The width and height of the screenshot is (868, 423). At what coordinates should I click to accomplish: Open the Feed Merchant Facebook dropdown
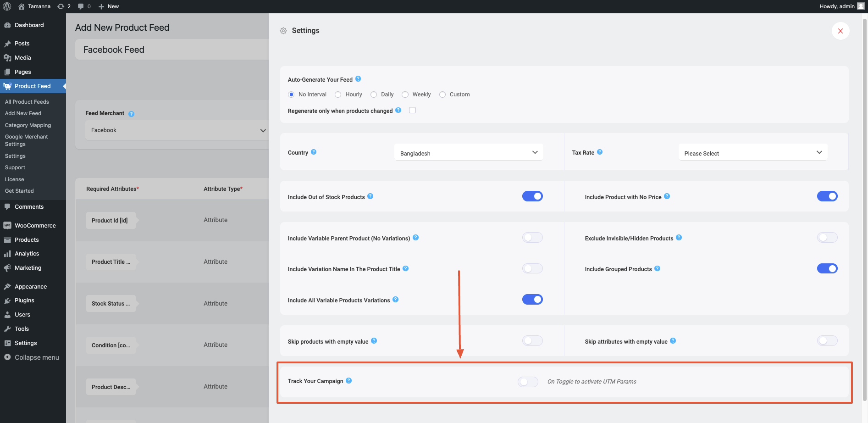[x=177, y=130]
